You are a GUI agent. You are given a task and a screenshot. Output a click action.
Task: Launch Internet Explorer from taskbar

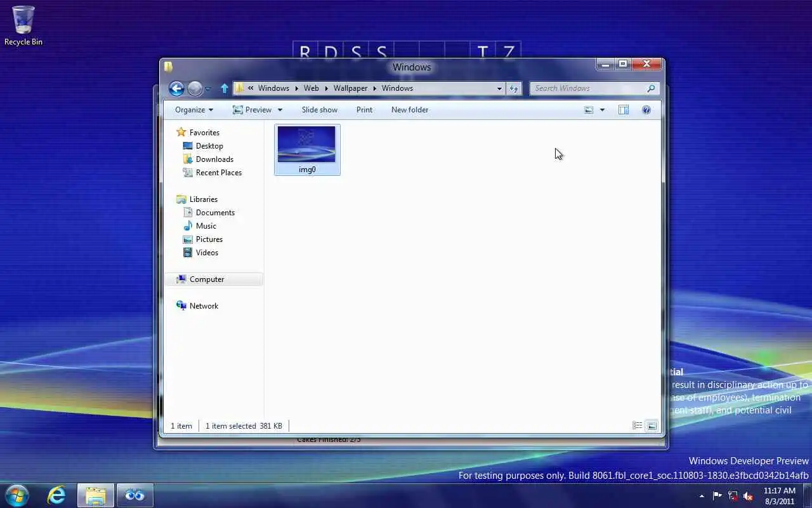pos(57,495)
